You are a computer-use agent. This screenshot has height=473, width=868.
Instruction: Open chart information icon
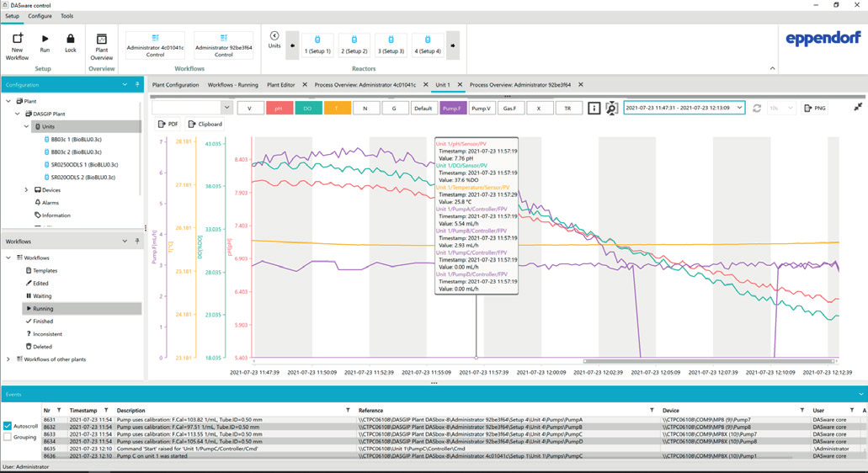click(594, 108)
